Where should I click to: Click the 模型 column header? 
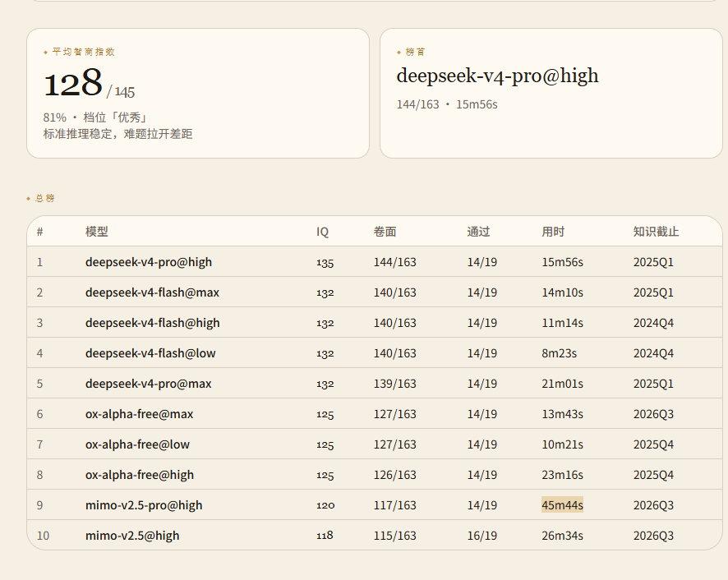point(97,231)
